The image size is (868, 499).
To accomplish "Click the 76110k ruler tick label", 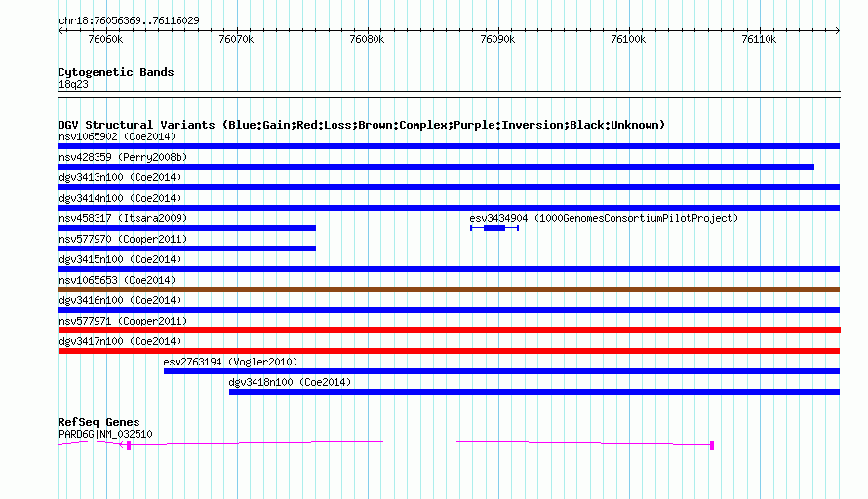I will [x=759, y=39].
